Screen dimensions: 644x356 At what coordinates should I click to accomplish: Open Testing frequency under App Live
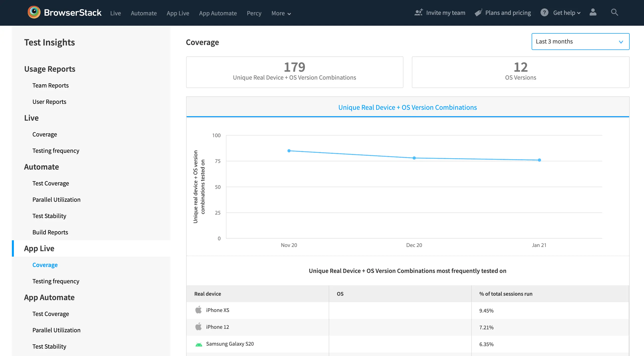(56, 281)
